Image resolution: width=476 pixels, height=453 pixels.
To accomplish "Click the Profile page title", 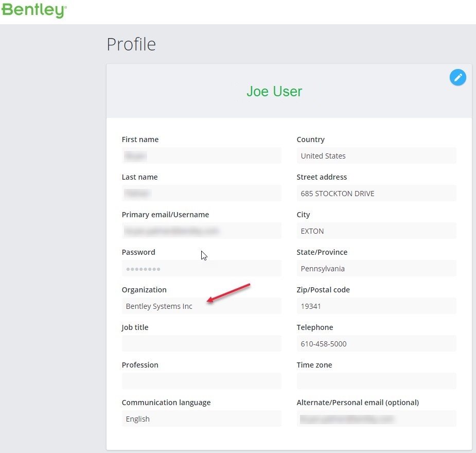I will tap(131, 44).
